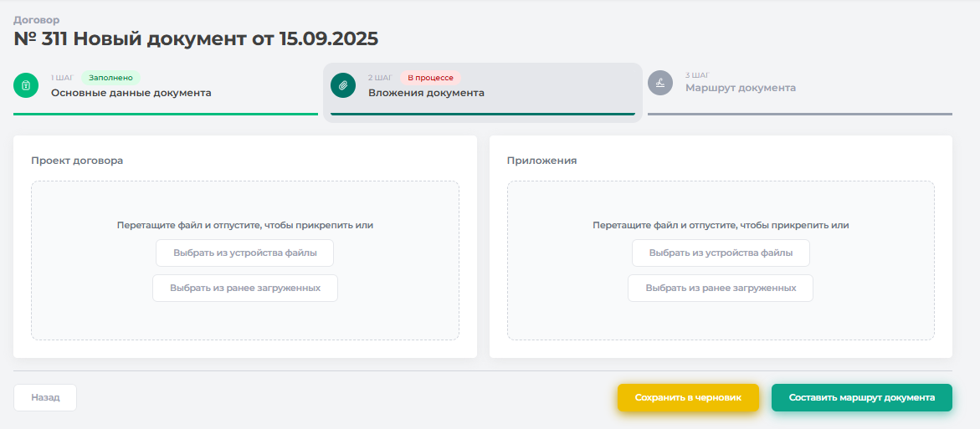
Task: Click drop zone text in 'Приложения'
Action: click(x=720, y=225)
